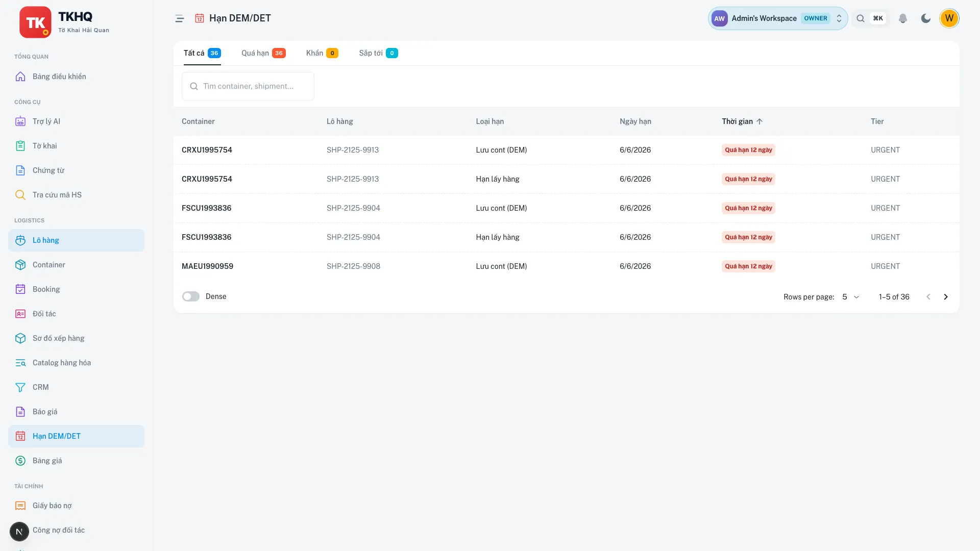Click the ⌘K shortcut button
The height and width of the screenshot is (551, 980).
coord(878,18)
